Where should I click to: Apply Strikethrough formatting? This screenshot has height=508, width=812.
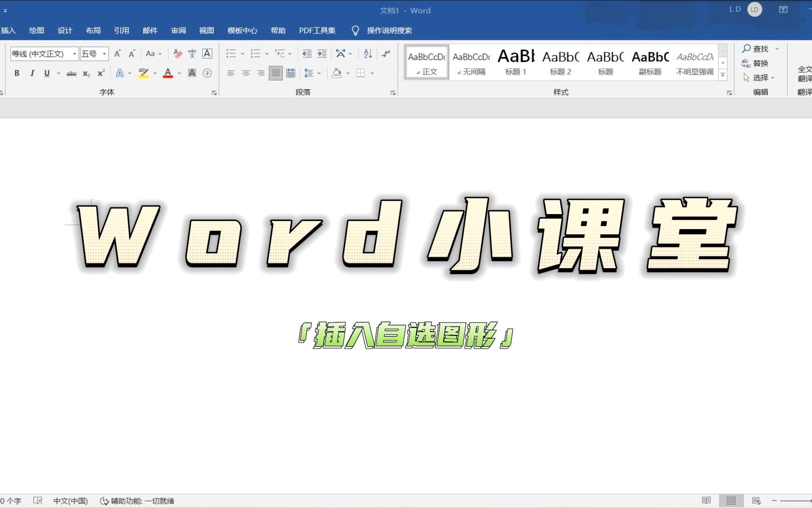(x=71, y=73)
